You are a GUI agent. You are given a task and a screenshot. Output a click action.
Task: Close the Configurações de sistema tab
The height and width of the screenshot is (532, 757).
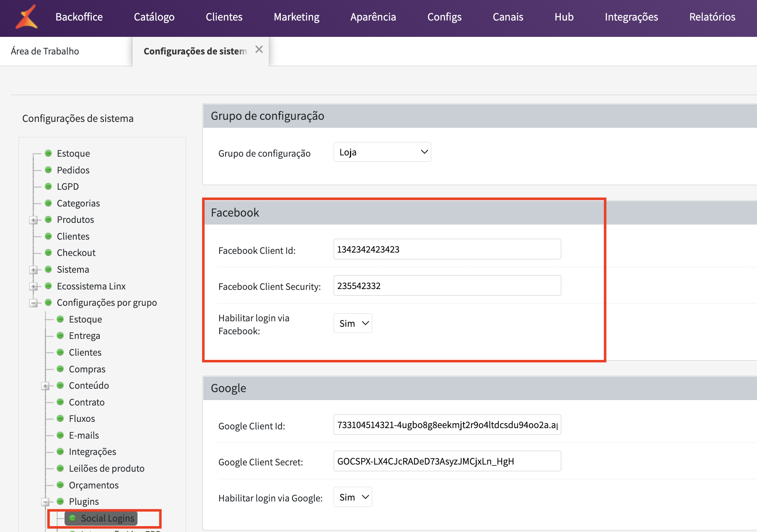[x=259, y=49]
